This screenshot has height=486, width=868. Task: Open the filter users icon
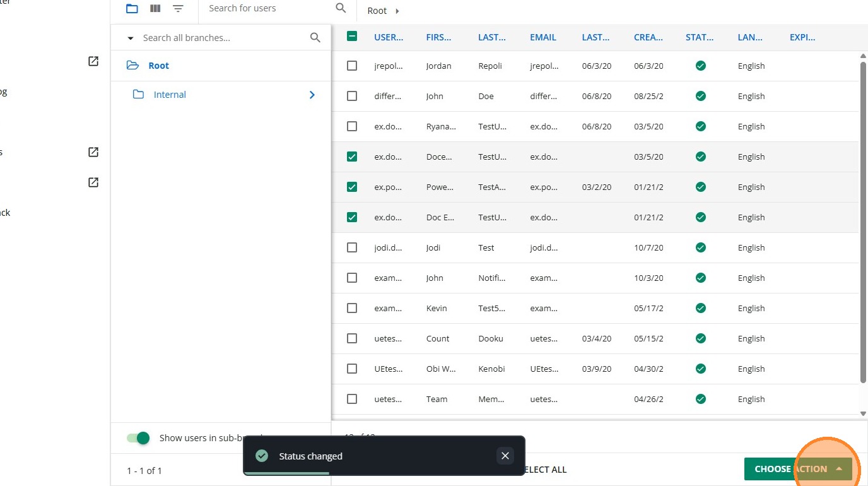[179, 9]
